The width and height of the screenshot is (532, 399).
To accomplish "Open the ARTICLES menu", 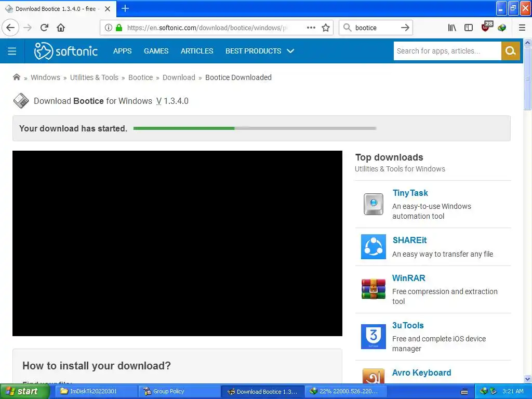I will click(197, 51).
